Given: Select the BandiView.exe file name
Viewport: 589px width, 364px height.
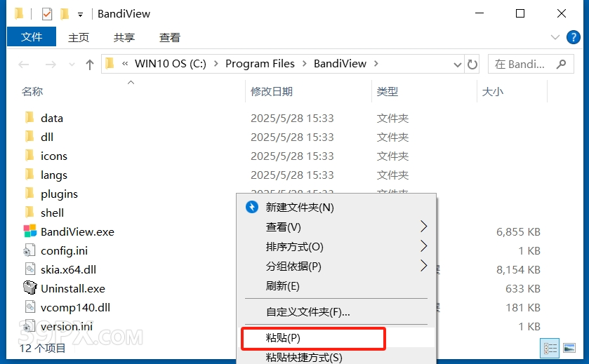Looking at the screenshot, I should (77, 232).
